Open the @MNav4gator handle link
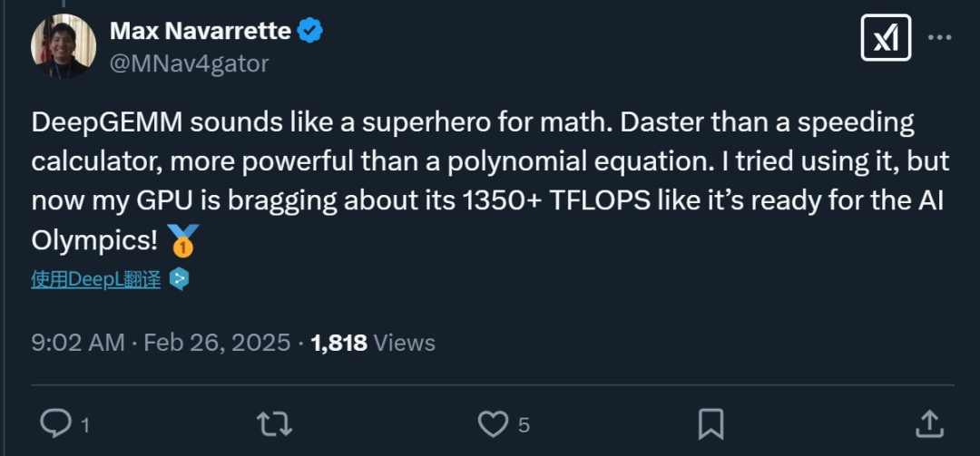Screen dimensions: 980x456 190,63
